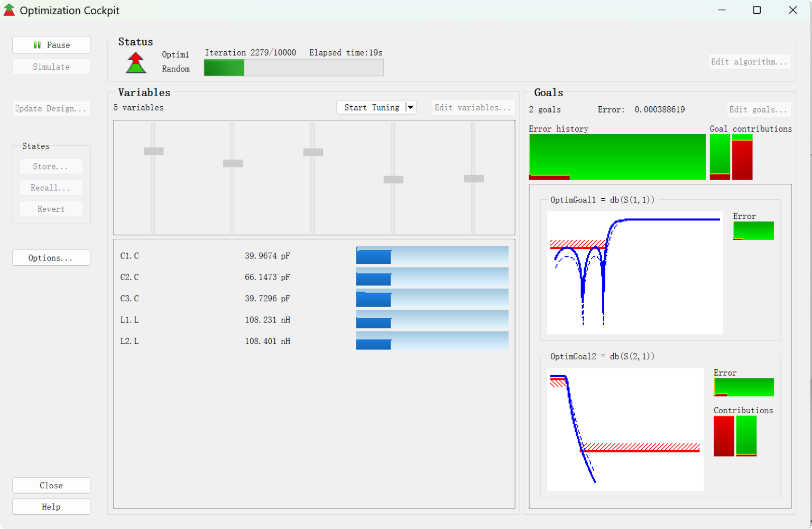
Task: Click Update Design in the sidebar
Action: tap(51, 108)
